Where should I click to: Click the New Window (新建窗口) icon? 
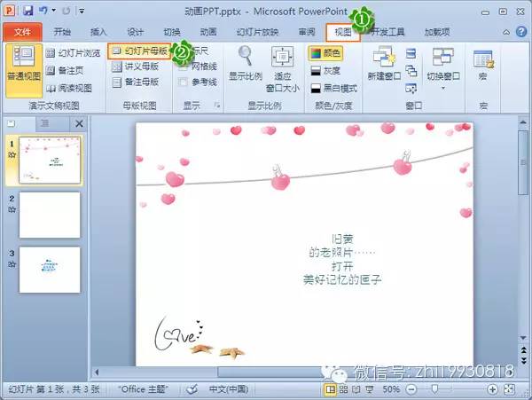[x=384, y=60]
